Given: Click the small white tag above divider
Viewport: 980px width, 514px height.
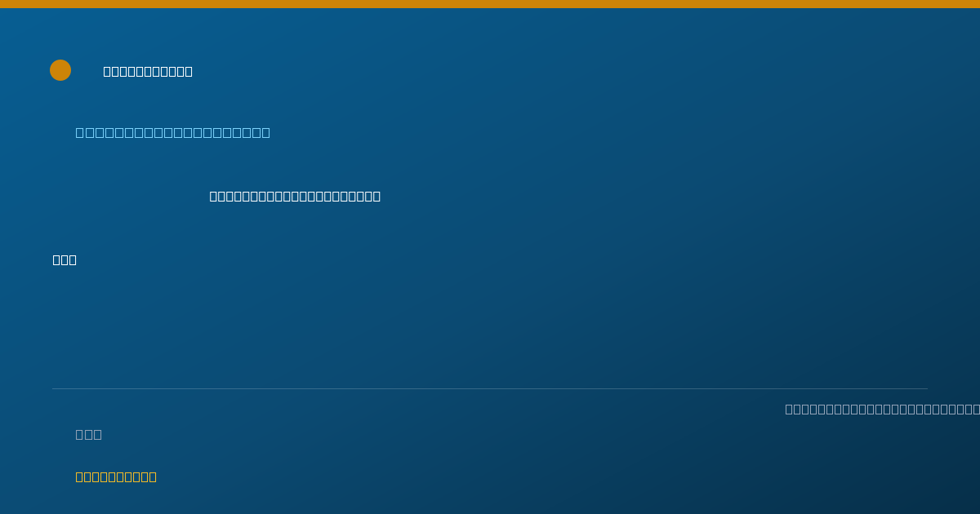Looking at the screenshot, I should [x=65, y=259].
